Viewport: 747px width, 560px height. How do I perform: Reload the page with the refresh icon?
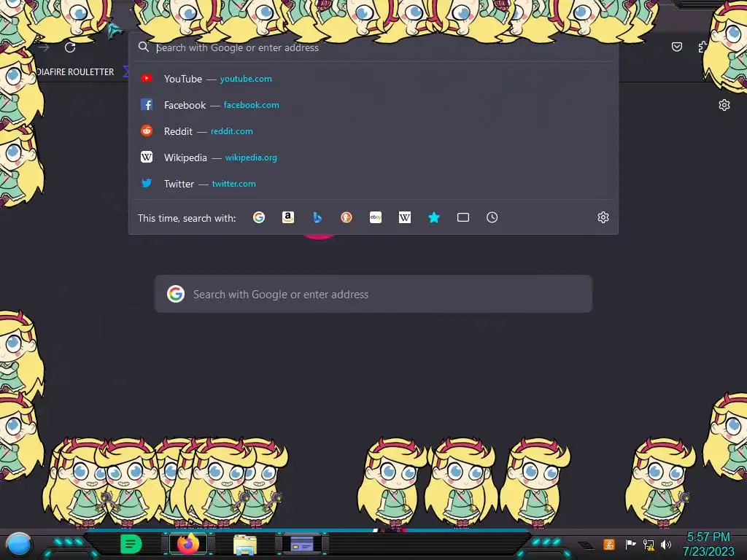point(70,47)
